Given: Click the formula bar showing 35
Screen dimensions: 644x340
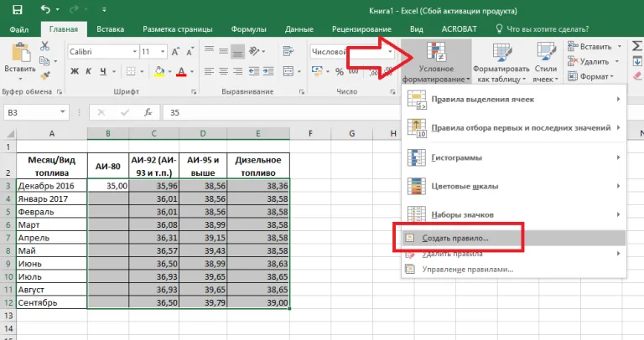Looking at the screenshot, I should (282, 112).
